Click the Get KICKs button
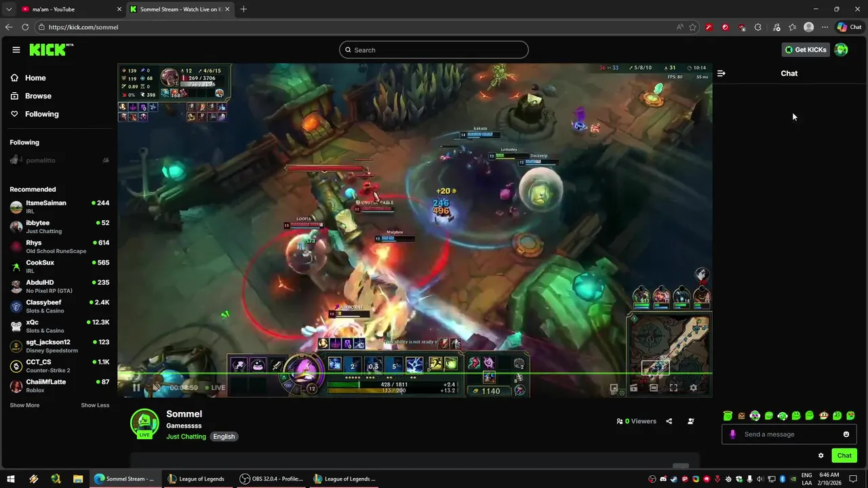This screenshot has width=868, height=488. pos(806,49)
